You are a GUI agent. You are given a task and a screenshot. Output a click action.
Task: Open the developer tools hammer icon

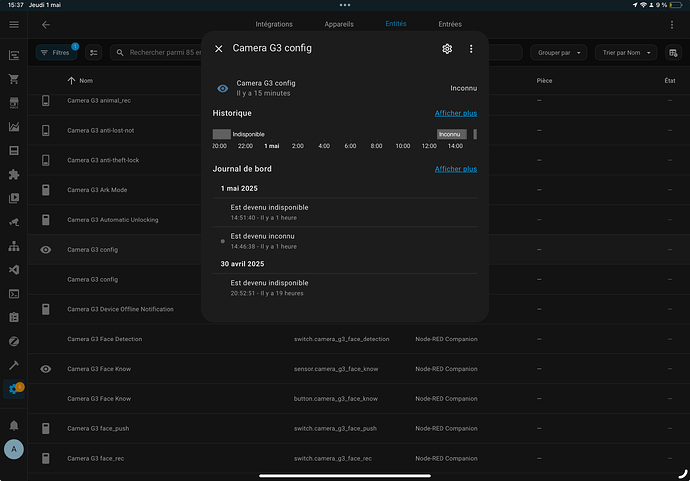point(14,365)
